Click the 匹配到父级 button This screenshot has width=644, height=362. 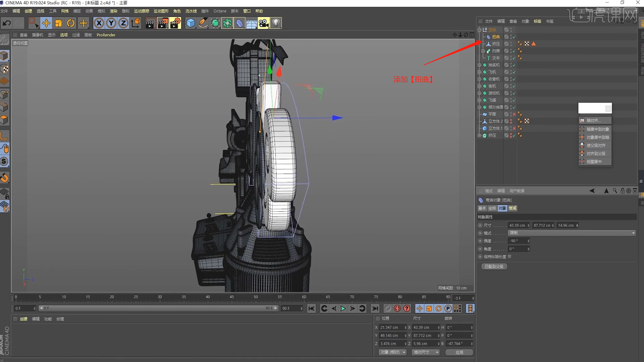[x=494, y=266]
